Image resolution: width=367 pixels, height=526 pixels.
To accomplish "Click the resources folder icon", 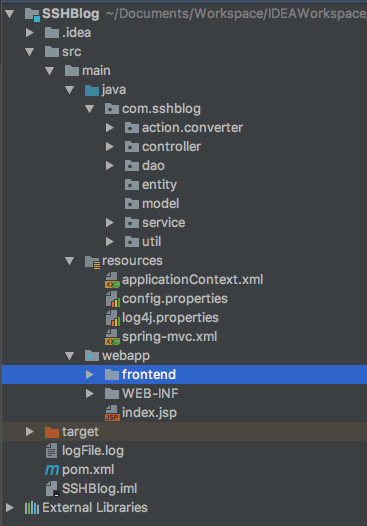I will coord(92,262).
